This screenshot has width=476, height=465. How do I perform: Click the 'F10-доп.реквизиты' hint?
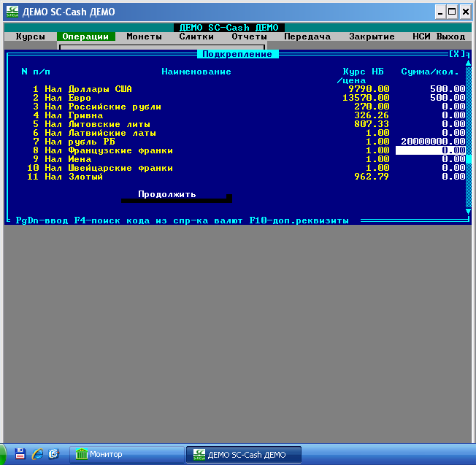click(299, 220)
